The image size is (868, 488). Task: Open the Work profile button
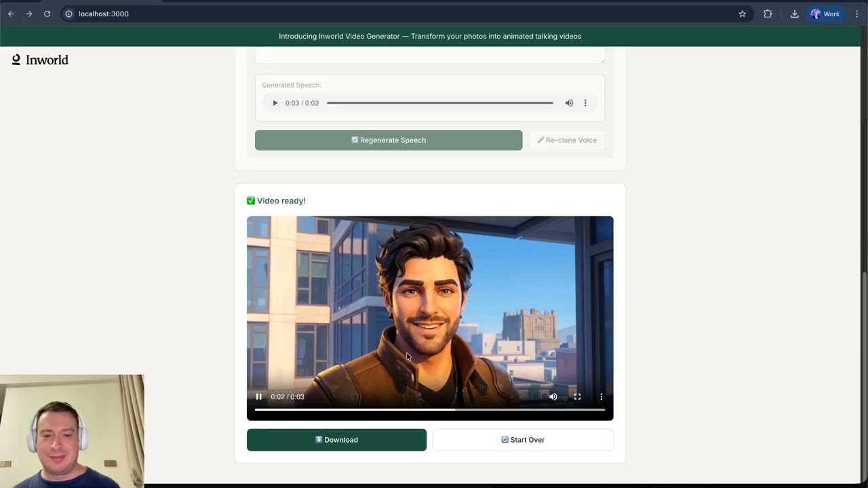[825, 14]
